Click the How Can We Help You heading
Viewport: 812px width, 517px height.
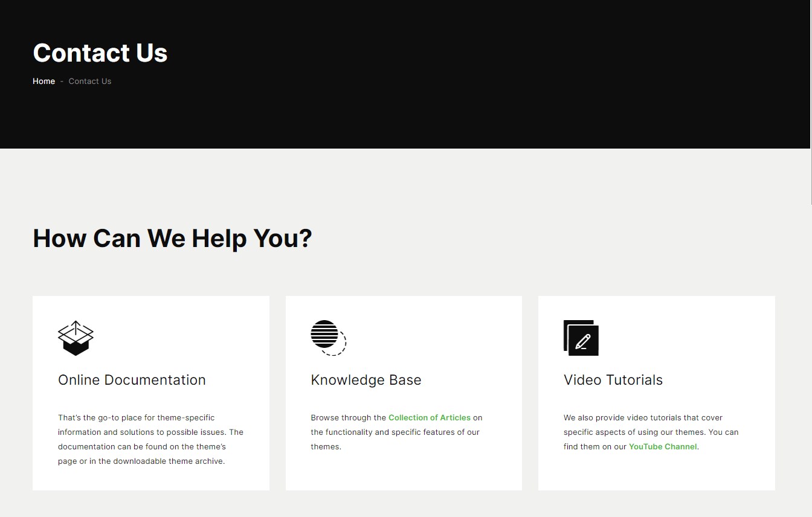pyautogui.click(x=172, y=238)
